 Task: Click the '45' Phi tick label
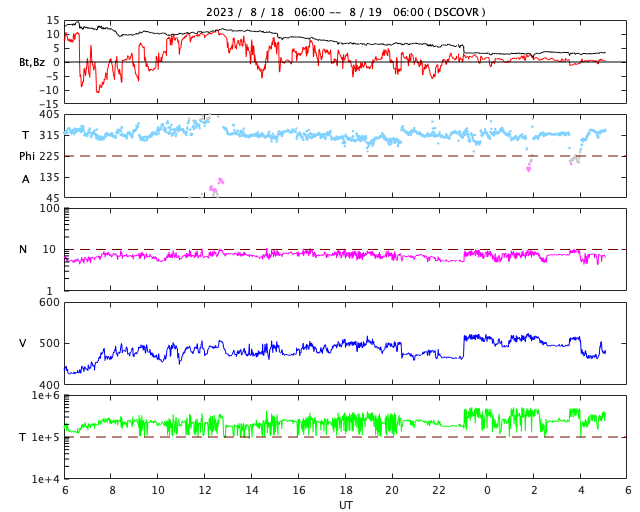(x=53, y=198)
